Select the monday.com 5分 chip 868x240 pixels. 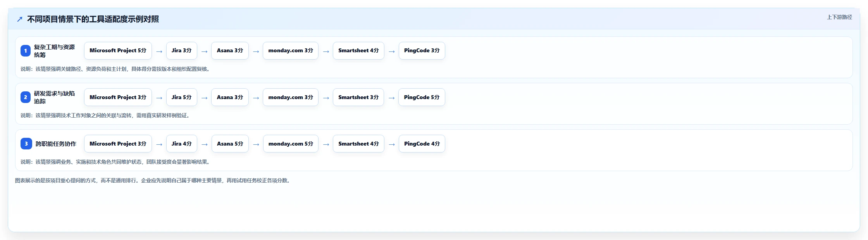click(291, 144)
